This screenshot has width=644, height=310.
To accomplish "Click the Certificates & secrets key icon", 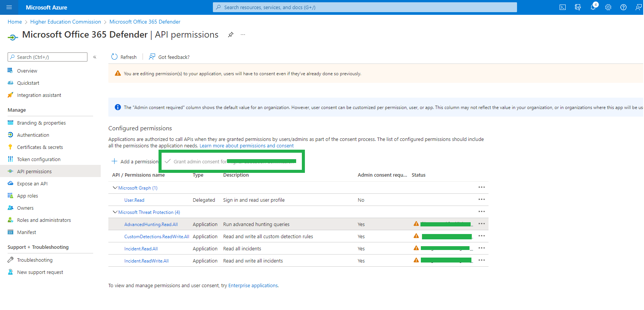I will click(x=10, y=147).
